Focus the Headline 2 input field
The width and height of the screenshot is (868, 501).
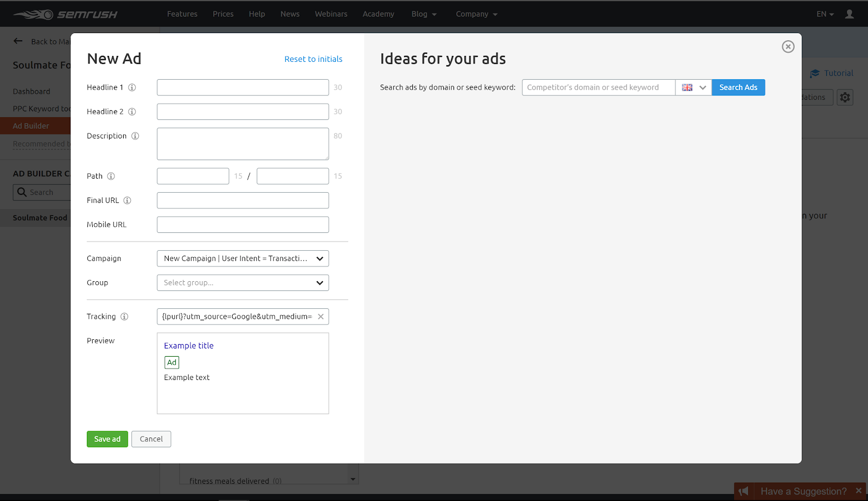[243, 112]
